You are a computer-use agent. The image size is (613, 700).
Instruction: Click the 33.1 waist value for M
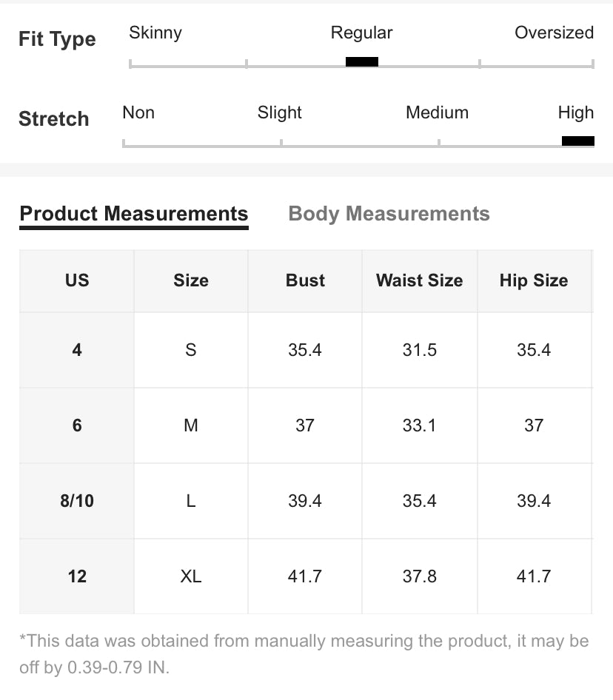(x=420, y=425)
